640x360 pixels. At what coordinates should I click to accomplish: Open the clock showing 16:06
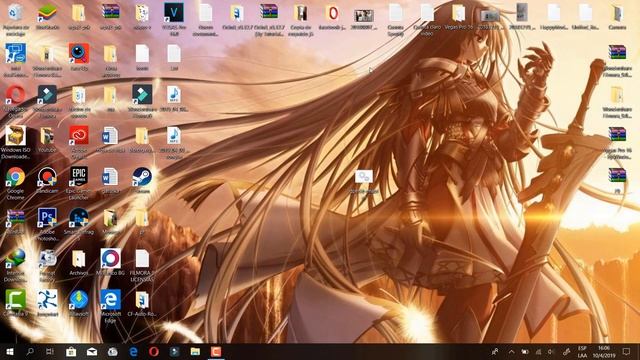[604, 351]
